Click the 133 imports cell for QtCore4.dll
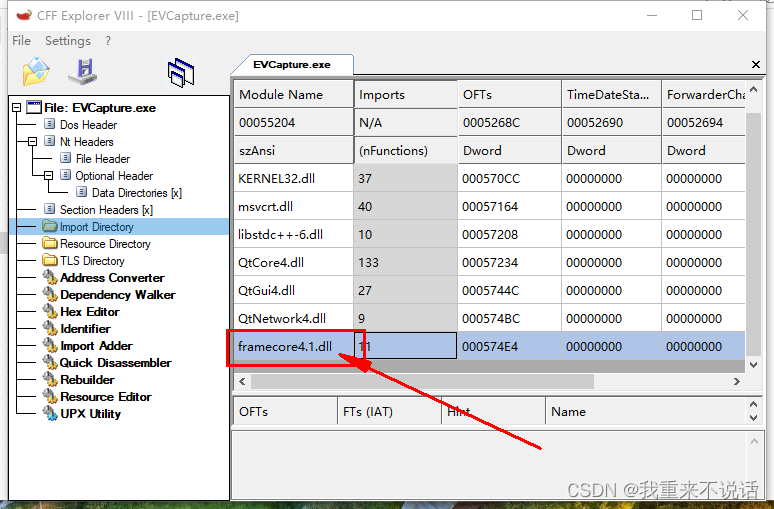The width and height of the screenshot is (774, 509). (406, 262)
